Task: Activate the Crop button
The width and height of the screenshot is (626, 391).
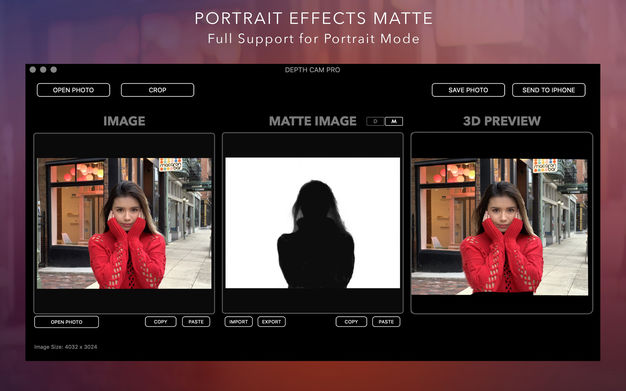Action: tap(157, 90)
